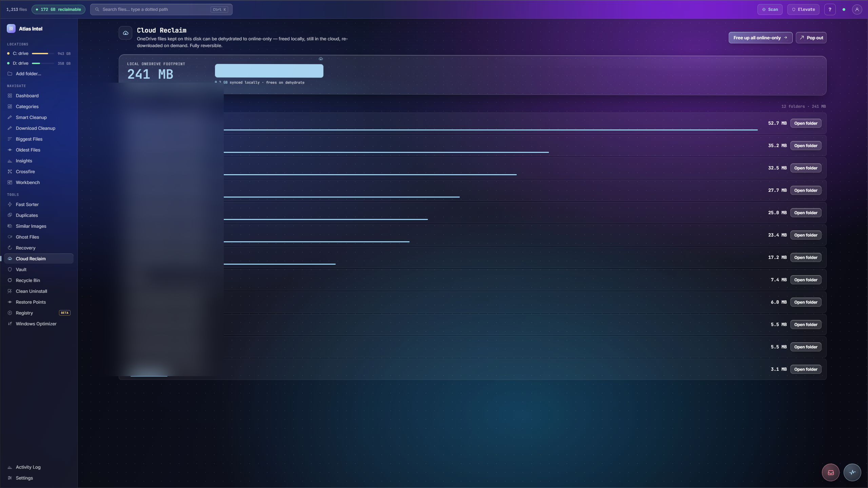Image resolution: width=868 pixels, height=488 pixels.
Task: Open the Cloud Reclaim menu item
Action: point(39,259)
